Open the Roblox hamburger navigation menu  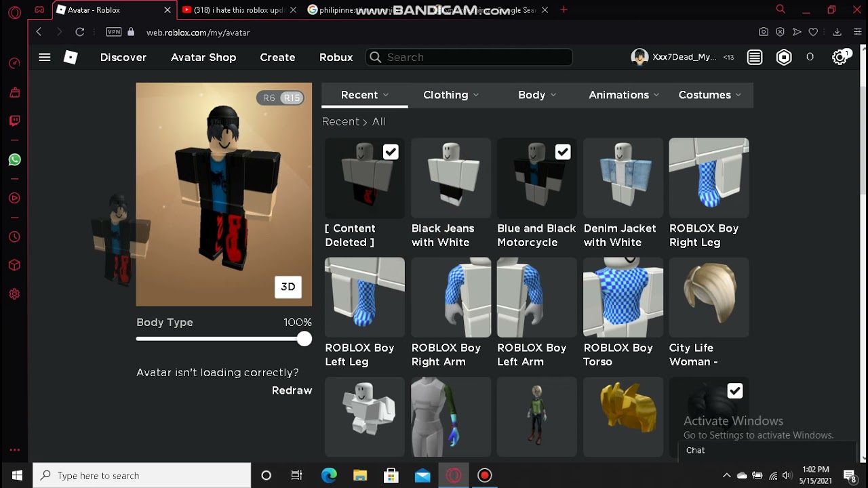(x=45, y=58)
